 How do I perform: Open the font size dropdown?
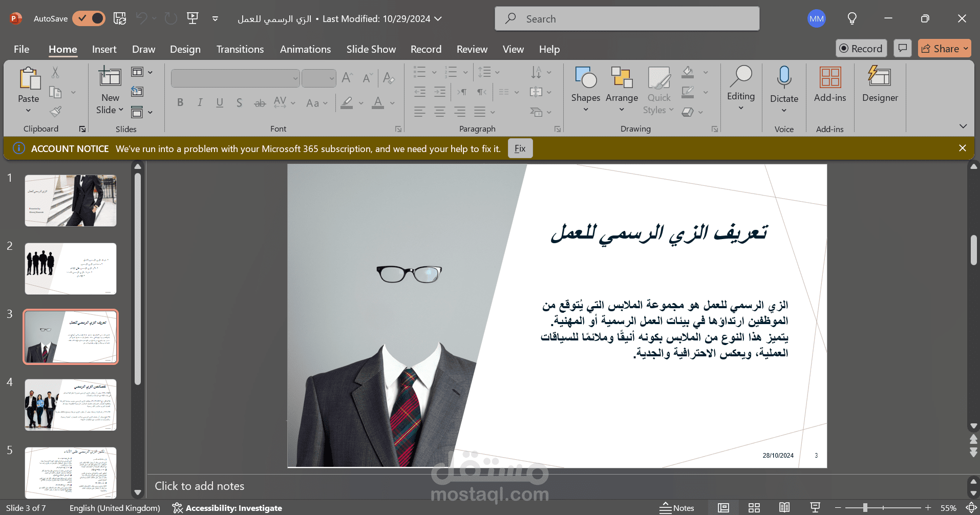coord(332,78)
